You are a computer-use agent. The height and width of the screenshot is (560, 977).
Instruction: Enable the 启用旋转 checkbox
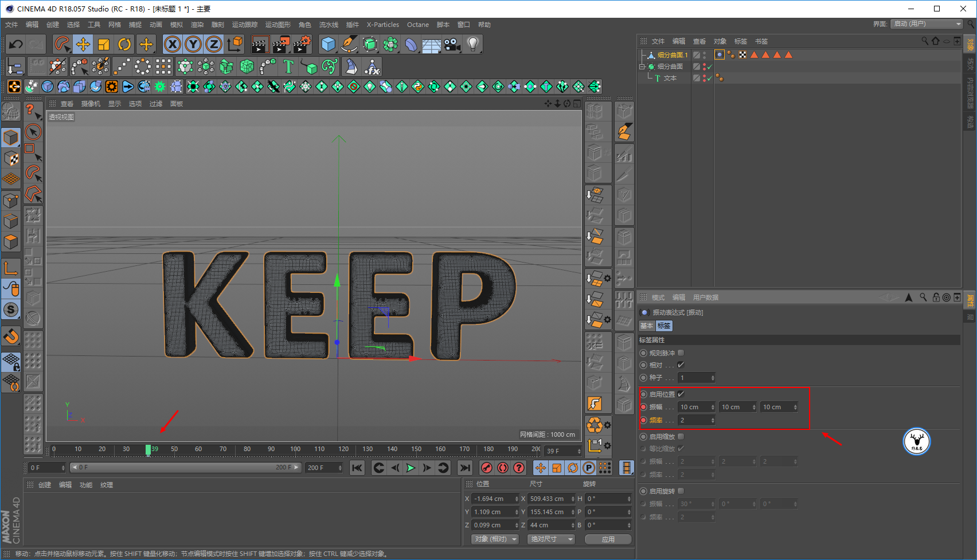pyautogui.click(x=681, y=491)
